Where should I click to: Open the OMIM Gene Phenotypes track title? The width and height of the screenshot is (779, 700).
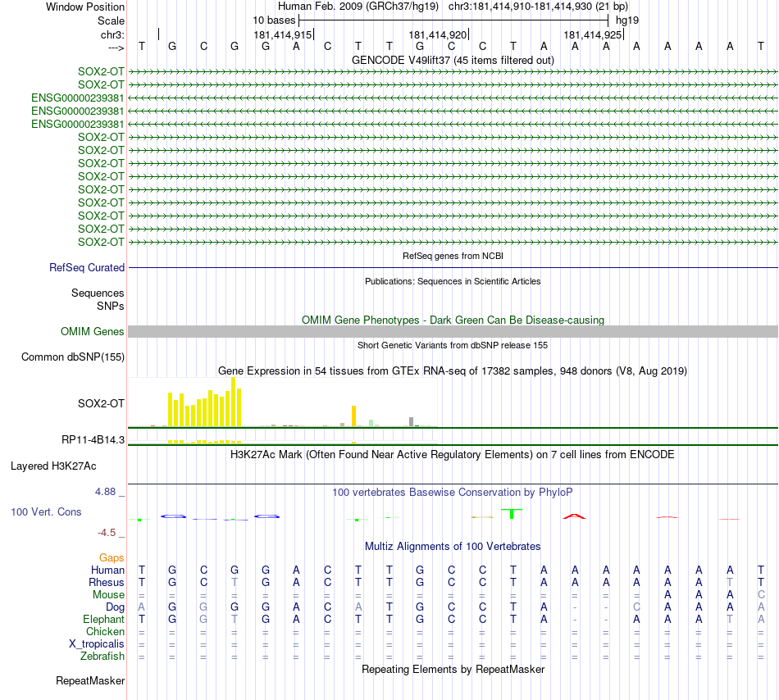tap(453, 320)
